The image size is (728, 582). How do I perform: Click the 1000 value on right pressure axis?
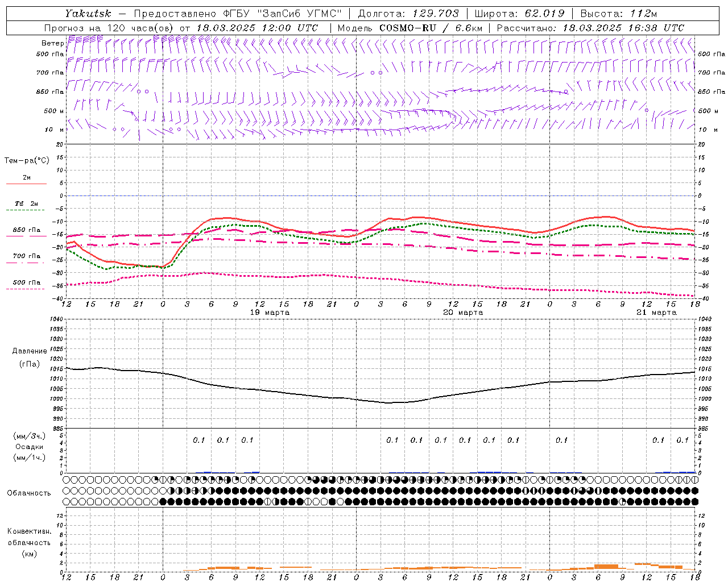tap(705, 399)
